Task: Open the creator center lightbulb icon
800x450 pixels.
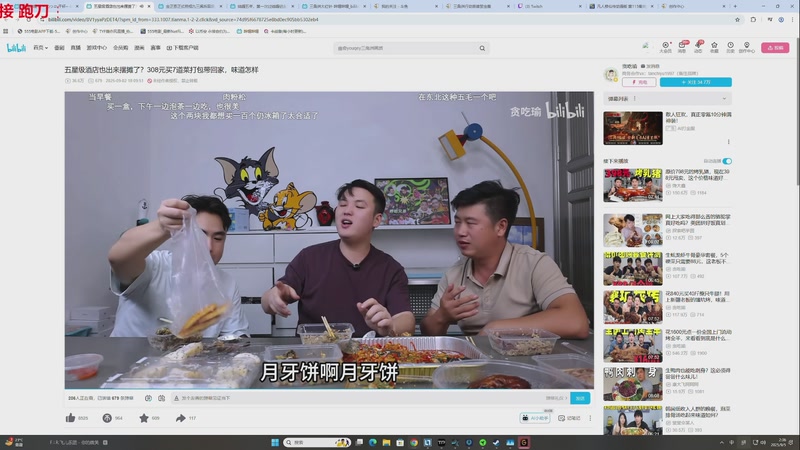Action: click(x=747, y=47)
